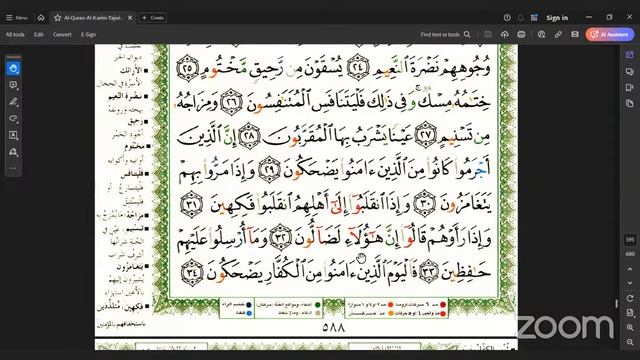
Task: Click the vertical scrollbar thumb
Action: click(x=616, y=304)
